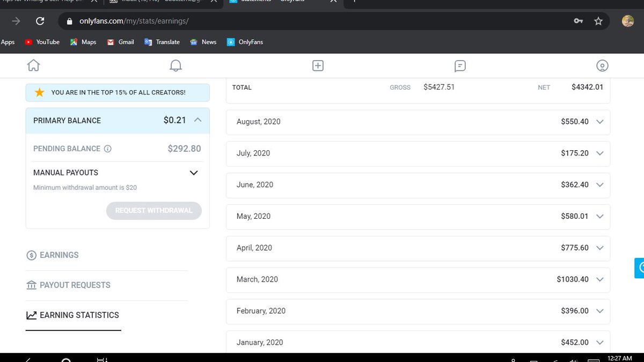This screenshot has width=644, height=362.
Task: Expand July, 2020 earnings row
Action: pyautogui.click(x=418, y=153)
